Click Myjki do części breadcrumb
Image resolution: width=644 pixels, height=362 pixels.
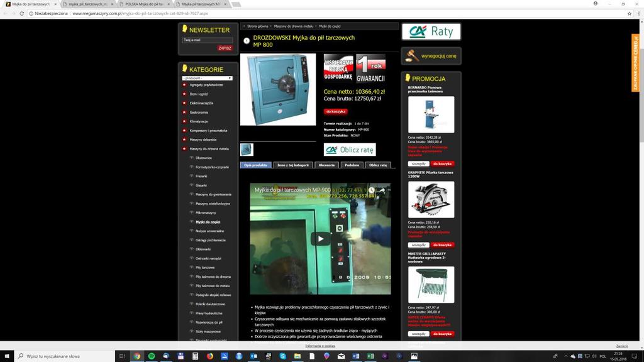click(330, 26)
